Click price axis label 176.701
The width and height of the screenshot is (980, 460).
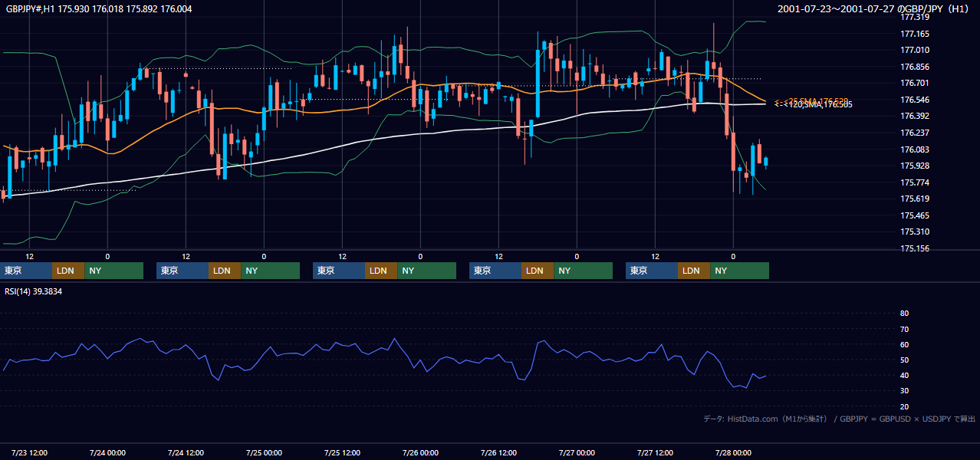915,83
